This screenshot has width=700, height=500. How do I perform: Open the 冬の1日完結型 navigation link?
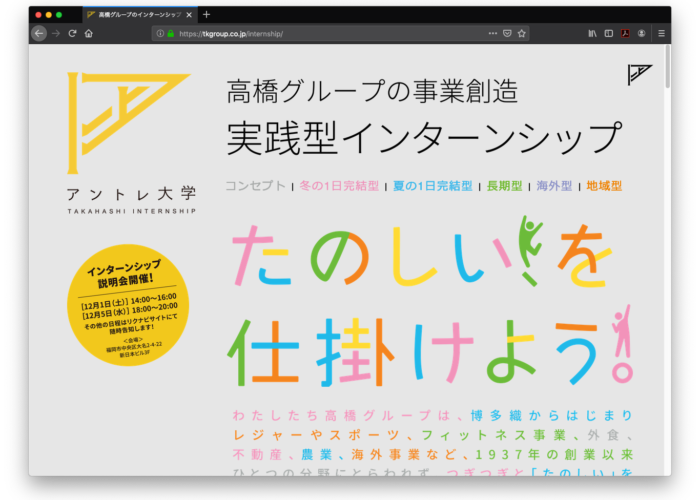[339, 186]
